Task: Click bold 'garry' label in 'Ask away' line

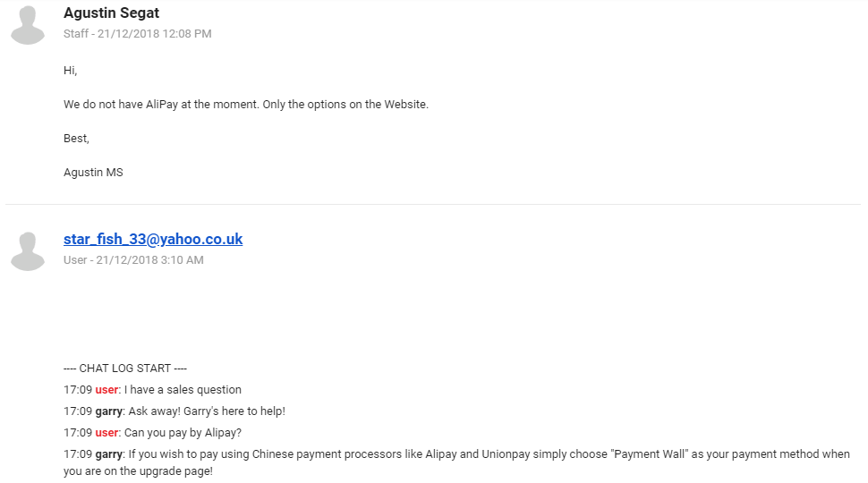Action: click(x=108, y=411)
